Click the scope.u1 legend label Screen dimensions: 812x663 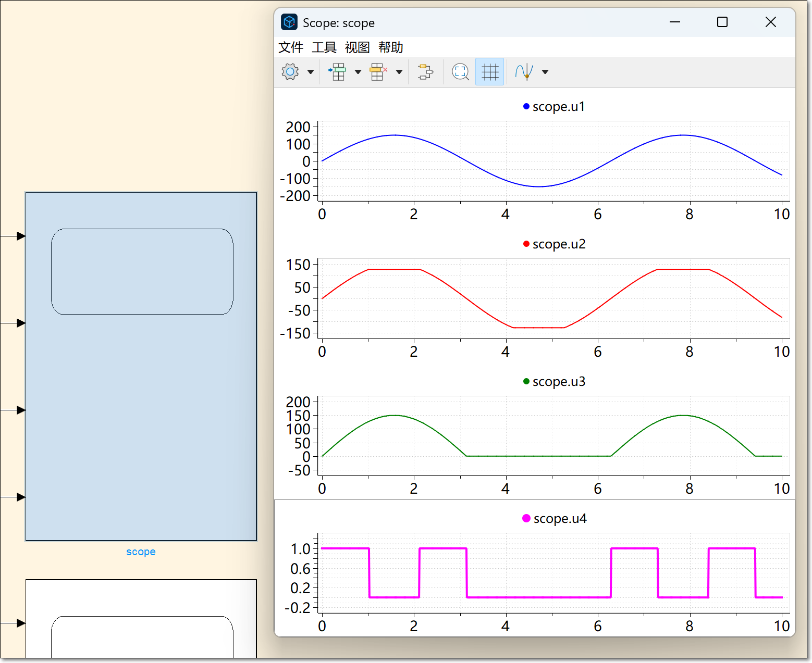(x=559, y=107)
